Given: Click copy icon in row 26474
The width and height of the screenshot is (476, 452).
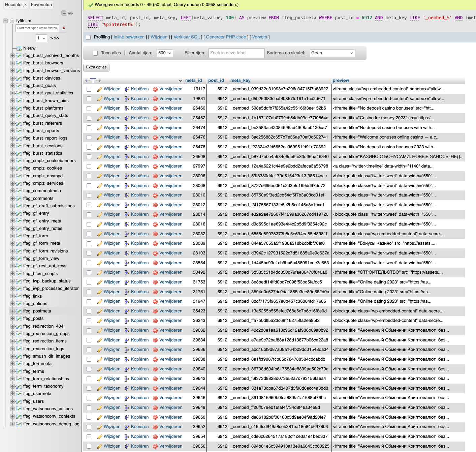Looking at the screenshot, I should (127, 128).
